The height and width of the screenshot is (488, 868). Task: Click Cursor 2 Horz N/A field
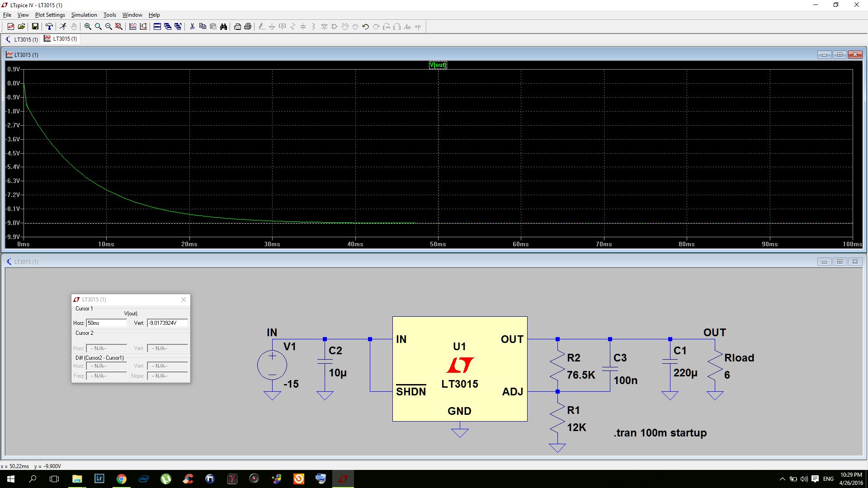coord(107,348)
